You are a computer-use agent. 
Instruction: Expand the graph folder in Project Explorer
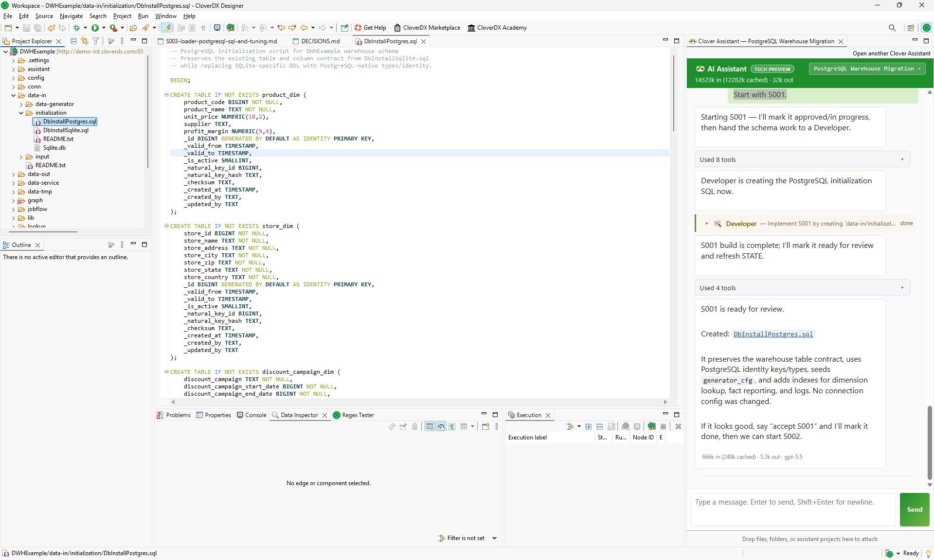pyautogui.click(x=14, y=200)
